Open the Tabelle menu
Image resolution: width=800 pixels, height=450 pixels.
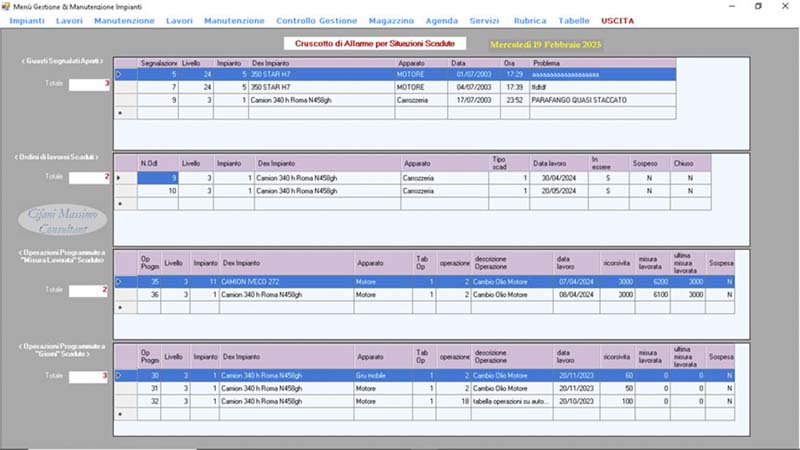point(574,20)
